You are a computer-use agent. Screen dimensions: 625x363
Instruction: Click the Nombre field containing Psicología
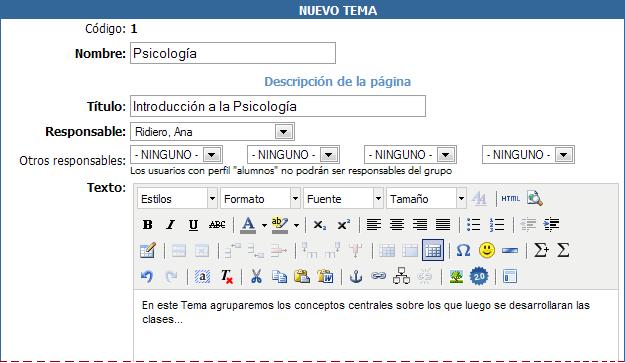click(x=233, y=53)
